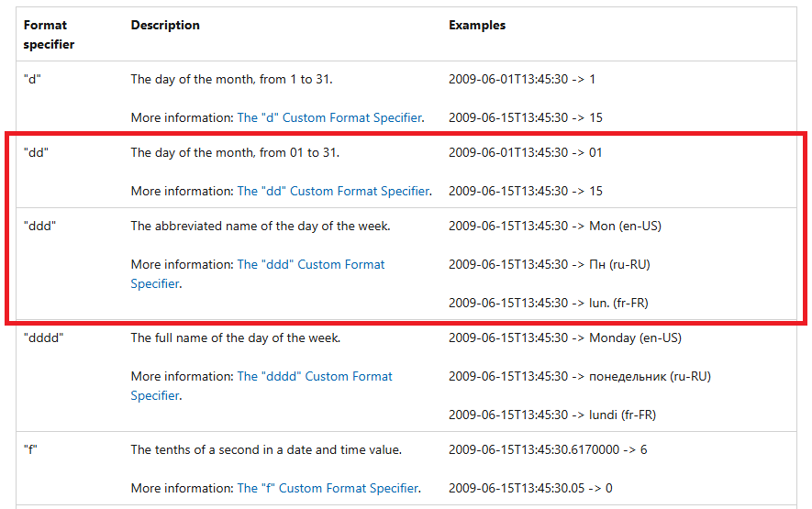This screenshot has height=509, width=812.
Task: Open the "dd" Custom Format Specifier link
Action: 333,192
